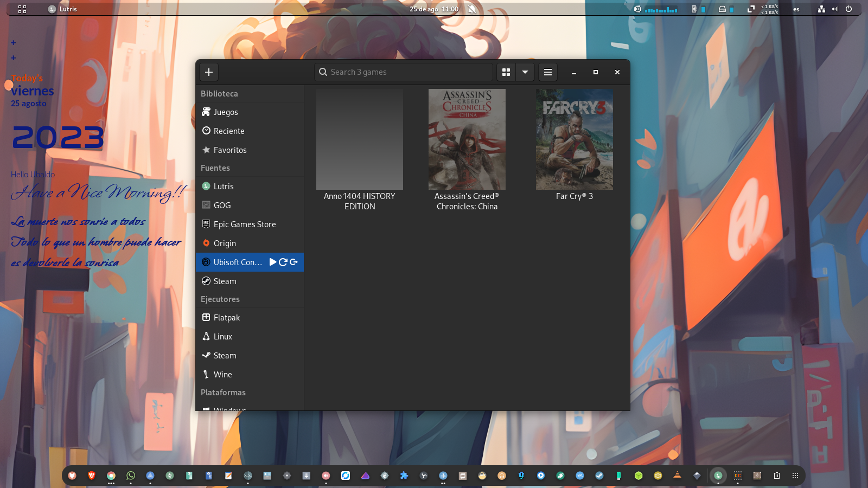
Task: Click the Origin logo icon
Action: 206,243
